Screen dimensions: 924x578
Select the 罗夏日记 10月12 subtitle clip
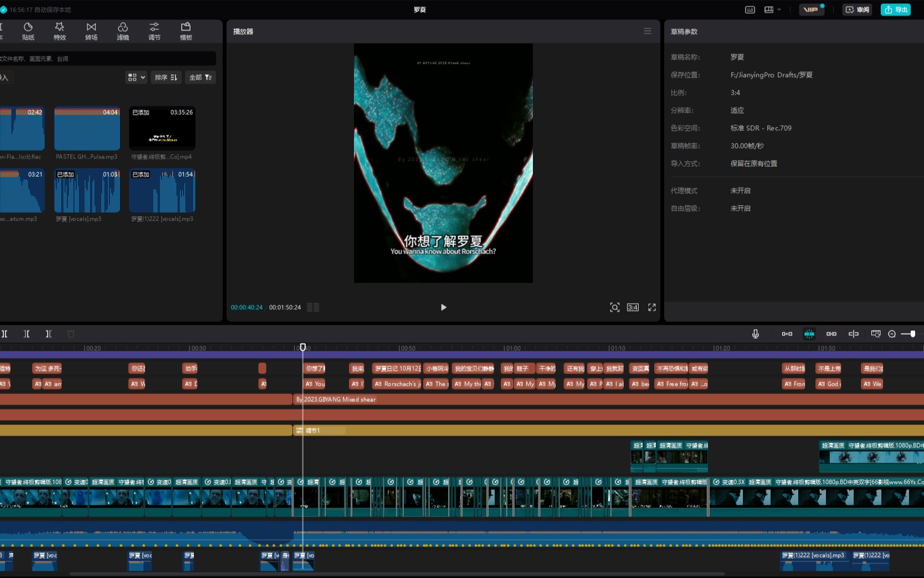coord(397,369)
